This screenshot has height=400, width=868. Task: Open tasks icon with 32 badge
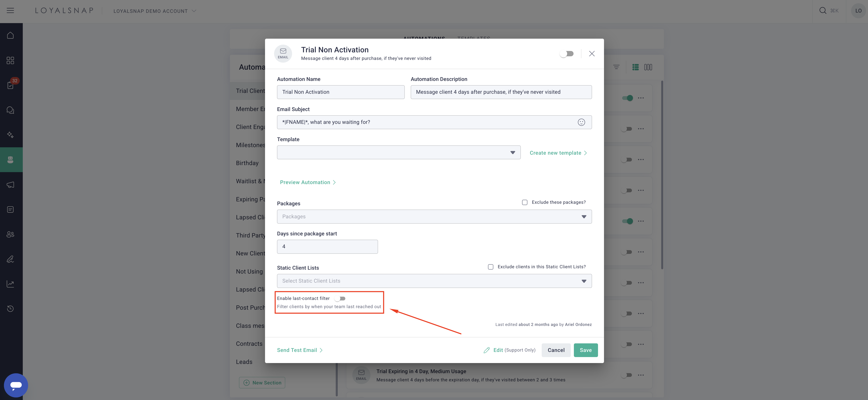[10, 85]
